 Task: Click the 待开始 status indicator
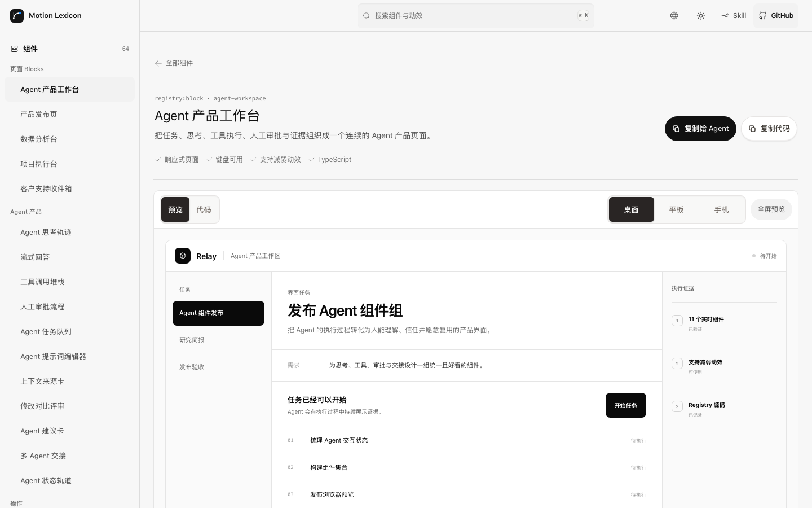(765, 256)
